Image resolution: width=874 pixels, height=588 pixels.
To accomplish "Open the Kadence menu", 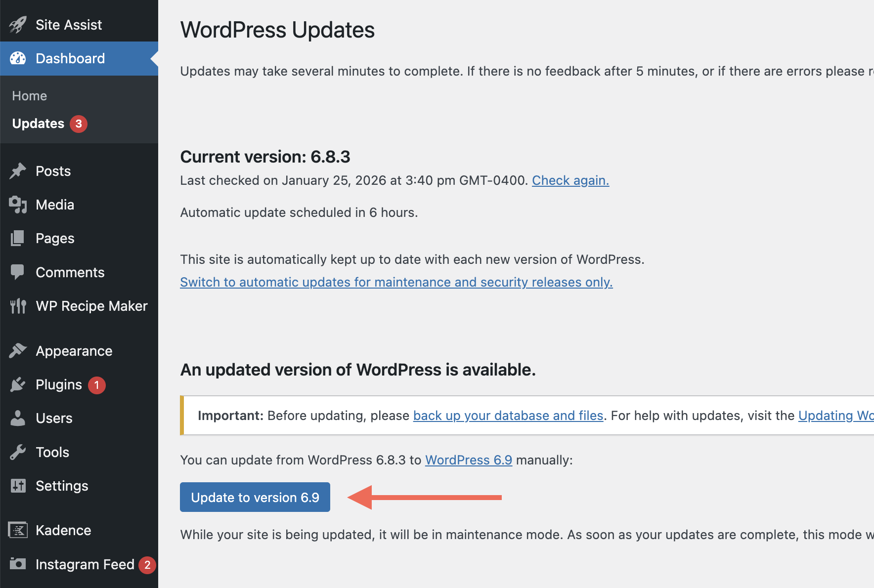I will 79,530.
